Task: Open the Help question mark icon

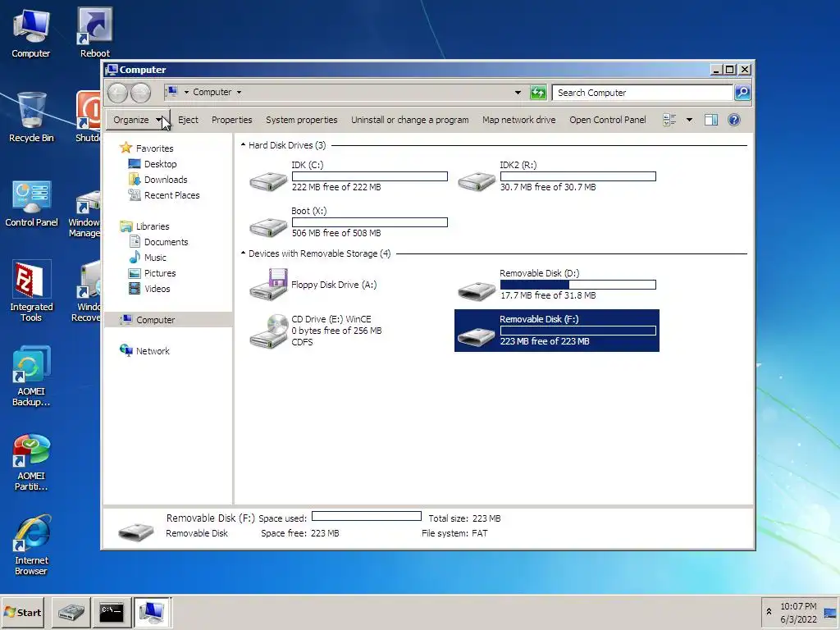Action: pos(734,120)
